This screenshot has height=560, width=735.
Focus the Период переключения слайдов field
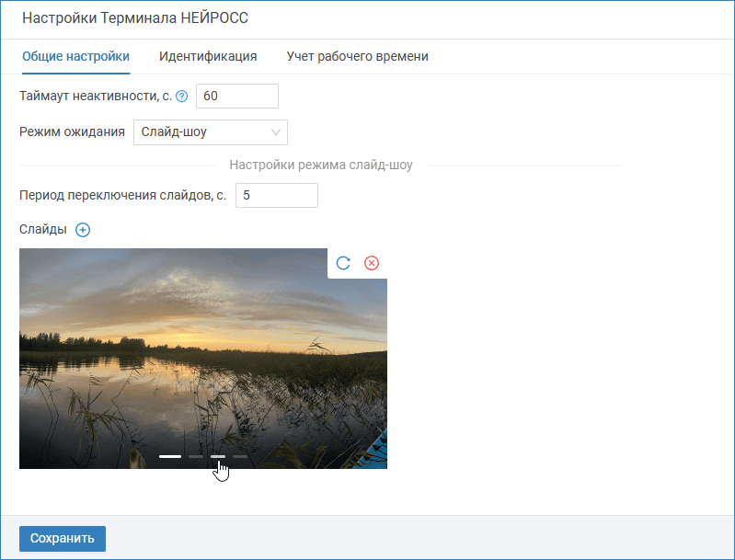tap(277, 196)
